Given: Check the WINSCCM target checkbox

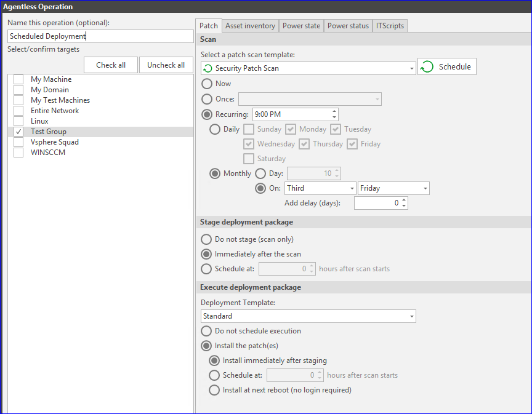Looking at the screenshot, I should point(17,152).
